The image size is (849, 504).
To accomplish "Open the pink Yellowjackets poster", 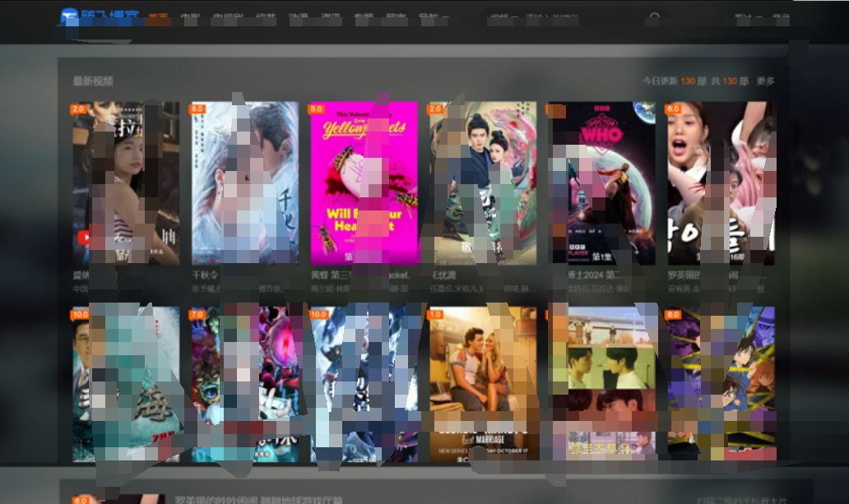I will click(x=364, y=183).
